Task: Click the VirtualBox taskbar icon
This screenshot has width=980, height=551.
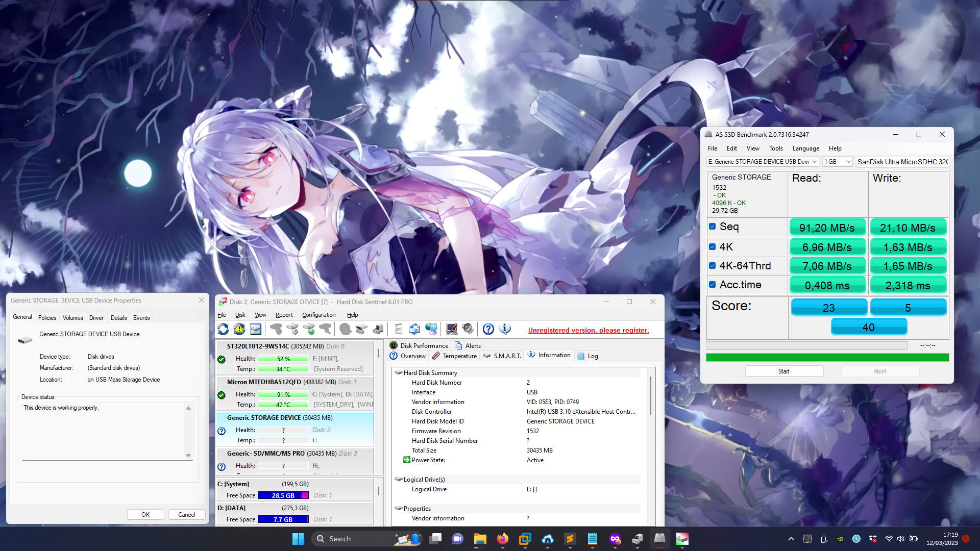Action: click(x=525, y=539)
